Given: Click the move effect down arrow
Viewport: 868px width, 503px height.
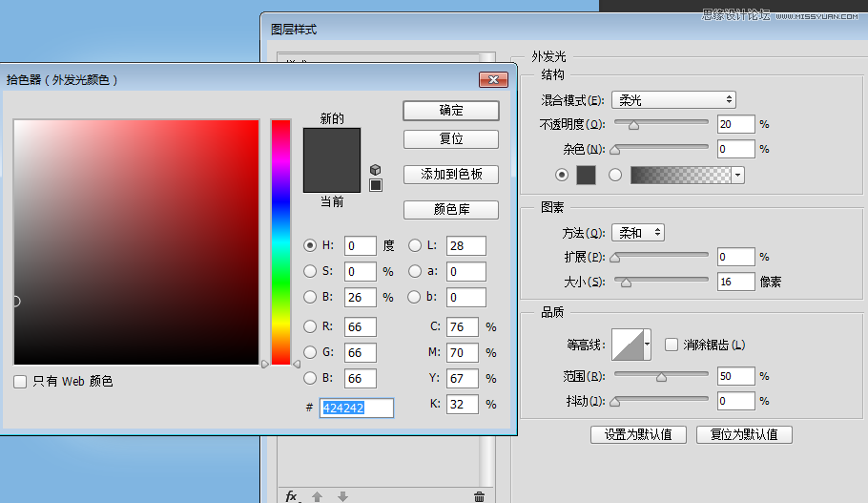Looking at the screenshot, I should 342,496.
